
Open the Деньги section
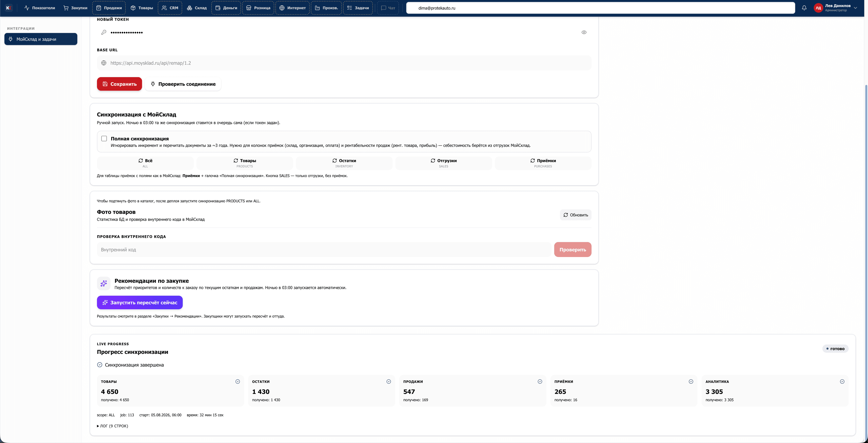pyautogui.click(x=226, y=8)
